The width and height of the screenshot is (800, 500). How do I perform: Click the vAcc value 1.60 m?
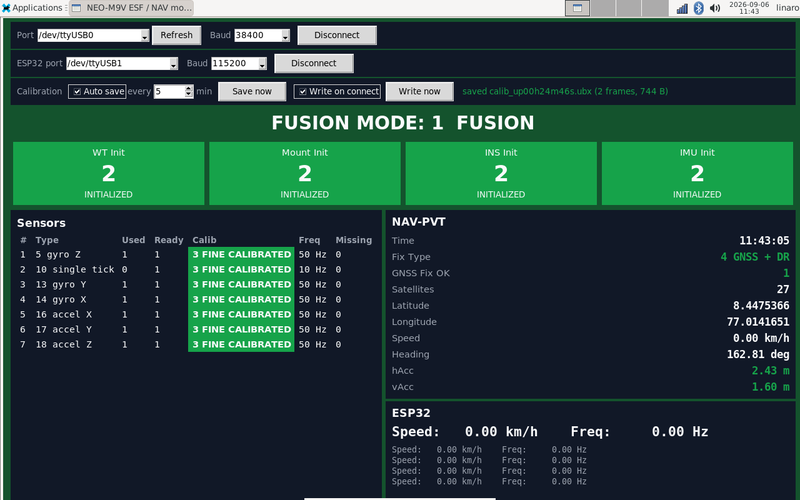click(x=770, y=387)
